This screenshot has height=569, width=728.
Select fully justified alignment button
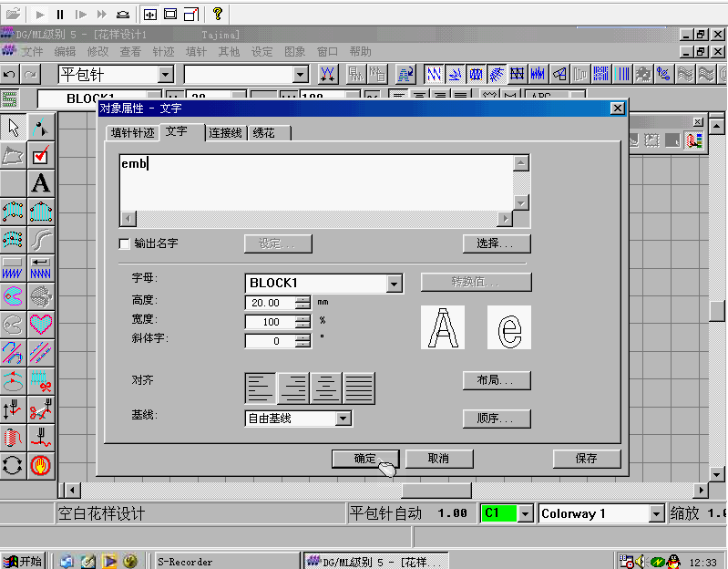tap(359, 388)
